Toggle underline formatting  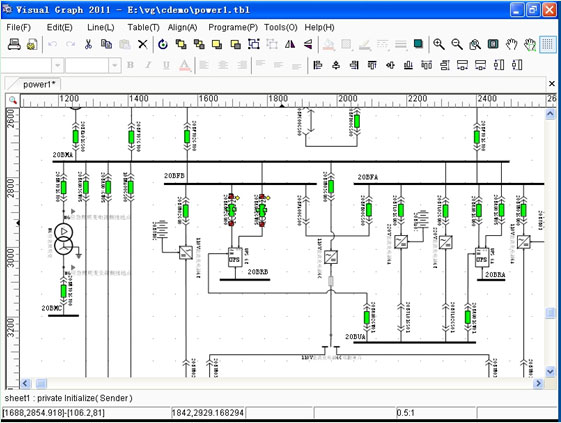166,65
